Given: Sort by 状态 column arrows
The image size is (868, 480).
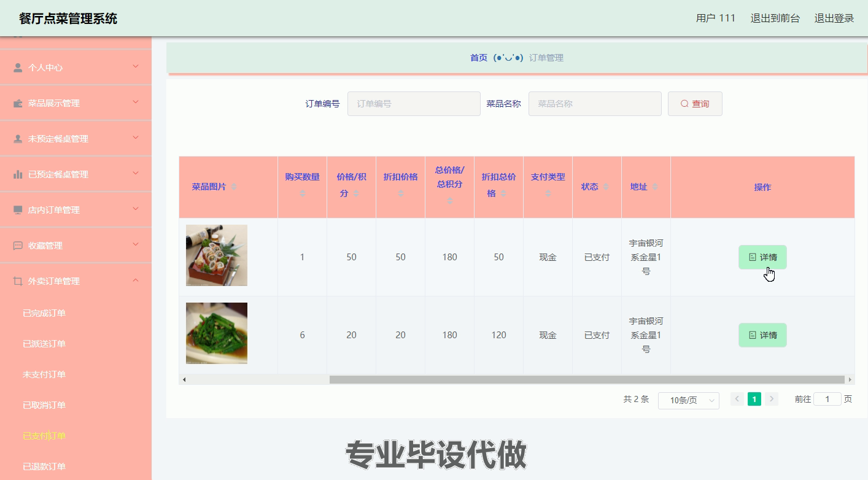Looking at the screenshot, I should pyautogui.click(x=606, y=187).
